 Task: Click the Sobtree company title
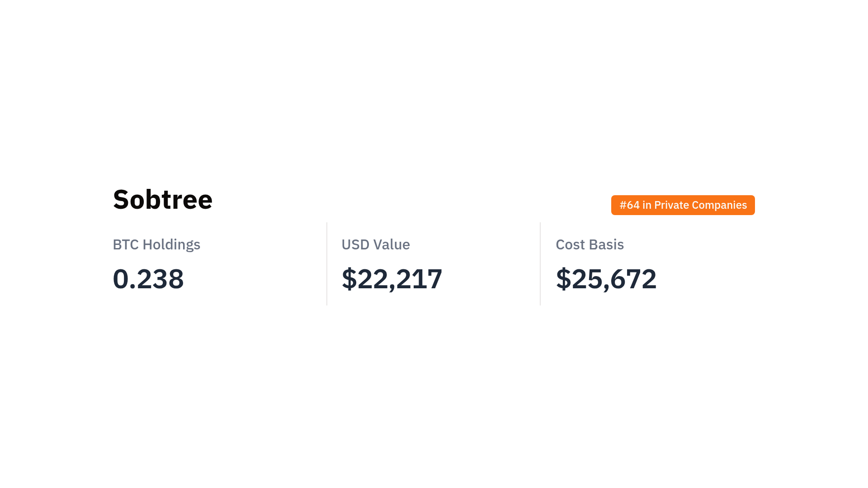click(162, 199)
